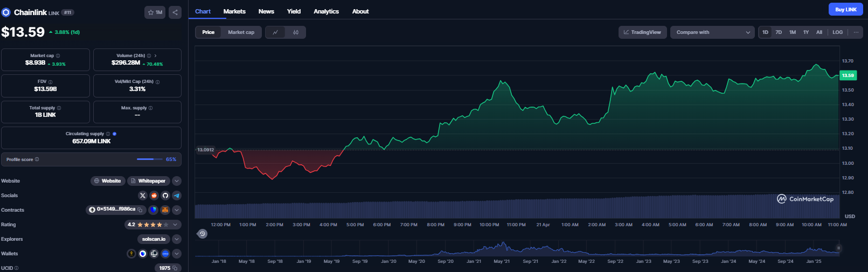The image size is (868, 272).
Task: Copy the contract address 0x5149...f986ca
Action: [140, 210]
